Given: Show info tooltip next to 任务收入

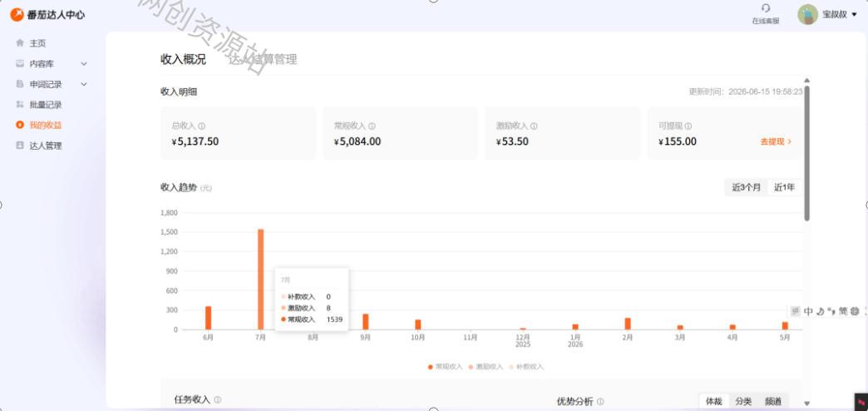Looking at the screenshot, I should click(x=218, y=400).
